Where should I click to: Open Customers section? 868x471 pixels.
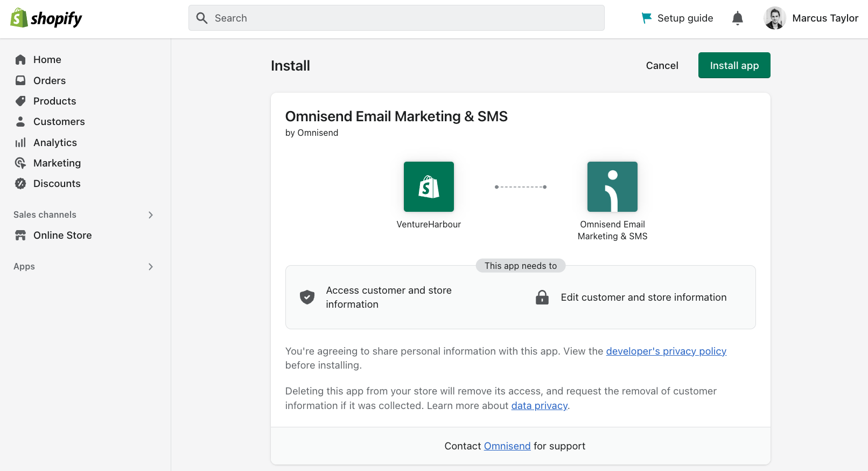coord(59,121)
